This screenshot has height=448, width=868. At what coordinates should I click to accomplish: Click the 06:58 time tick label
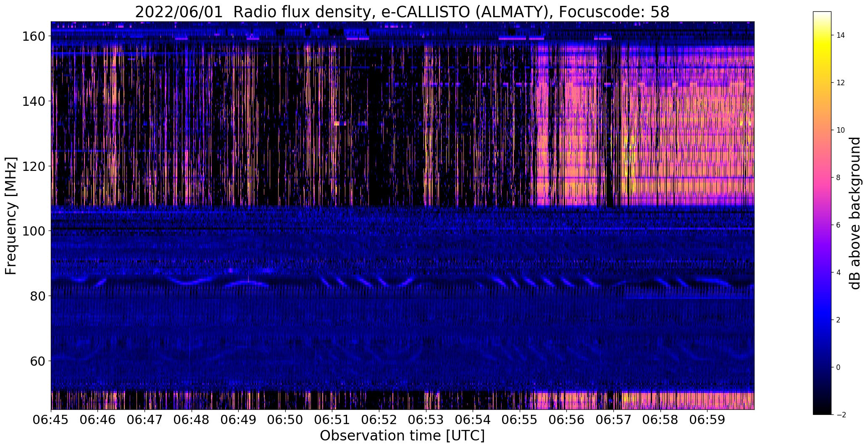pos(660,419)
